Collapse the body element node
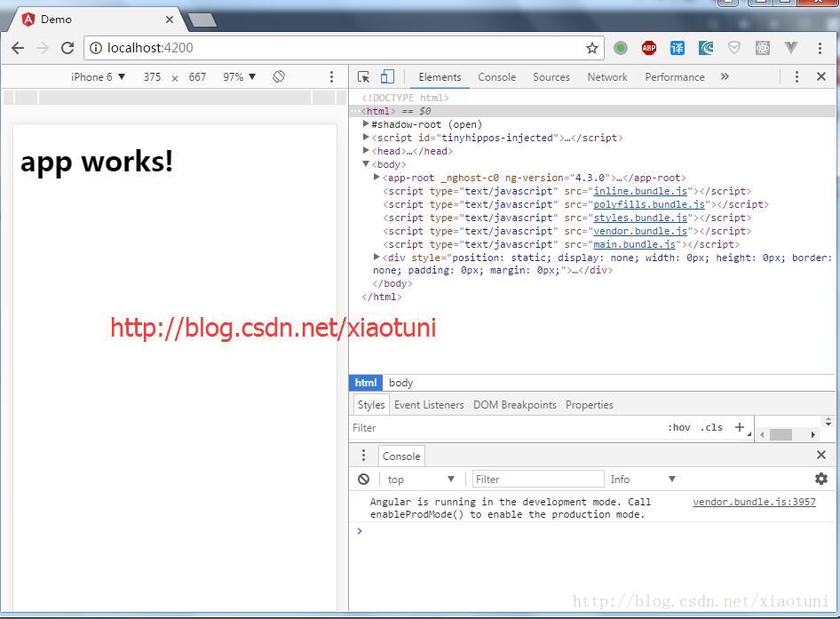840x619 pixels. [365, 164]
